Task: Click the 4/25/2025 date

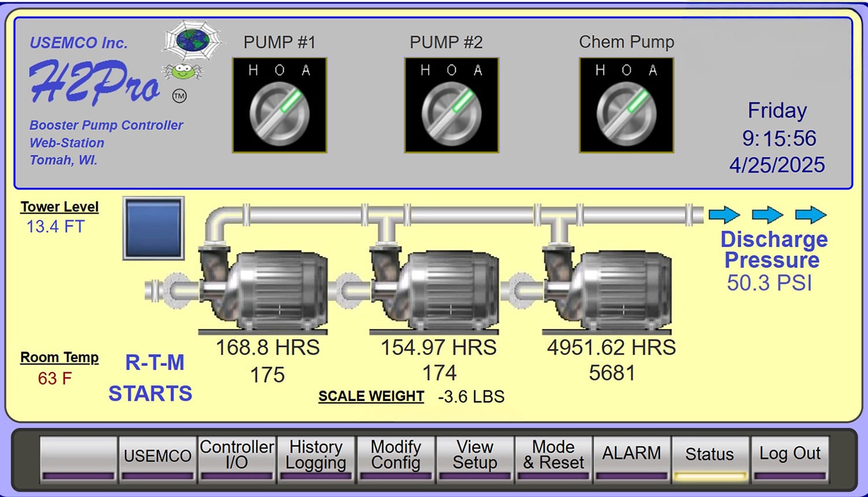Action: 777,165
